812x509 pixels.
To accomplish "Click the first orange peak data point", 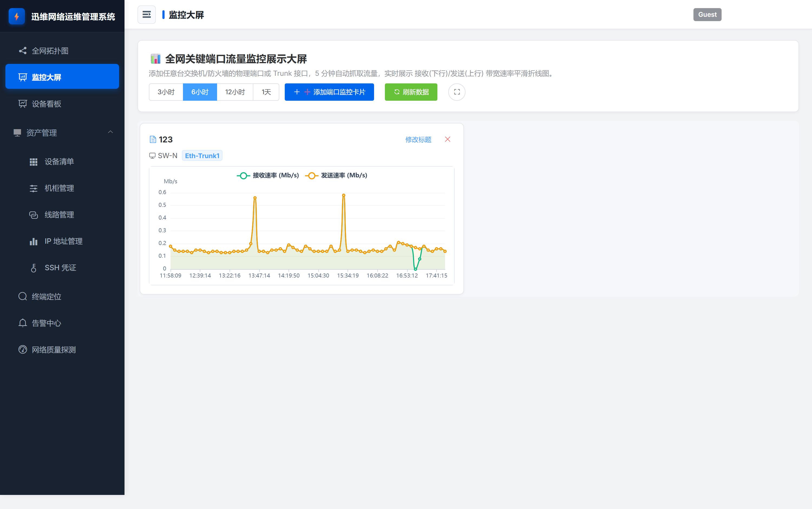I will [255, 198].
